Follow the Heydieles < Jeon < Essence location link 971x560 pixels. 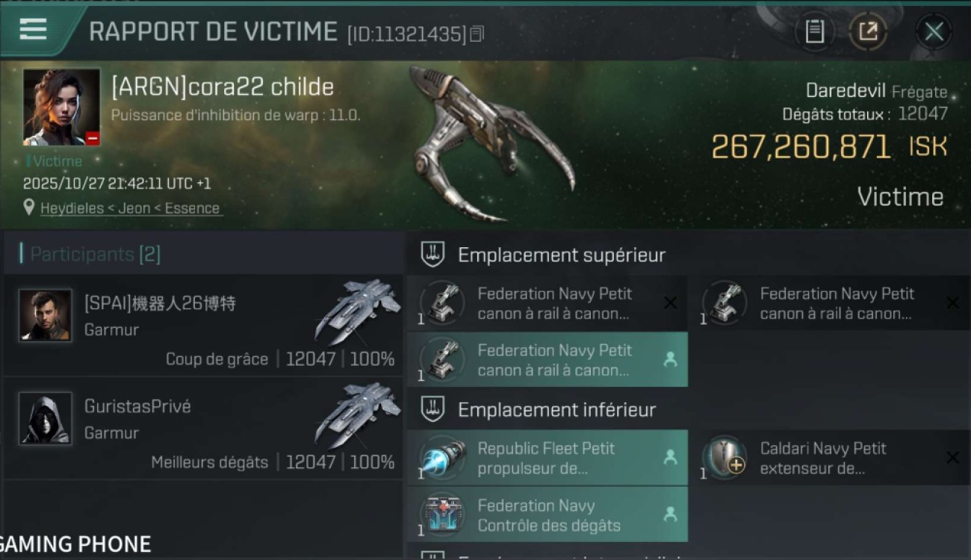(x=130, y=208)
